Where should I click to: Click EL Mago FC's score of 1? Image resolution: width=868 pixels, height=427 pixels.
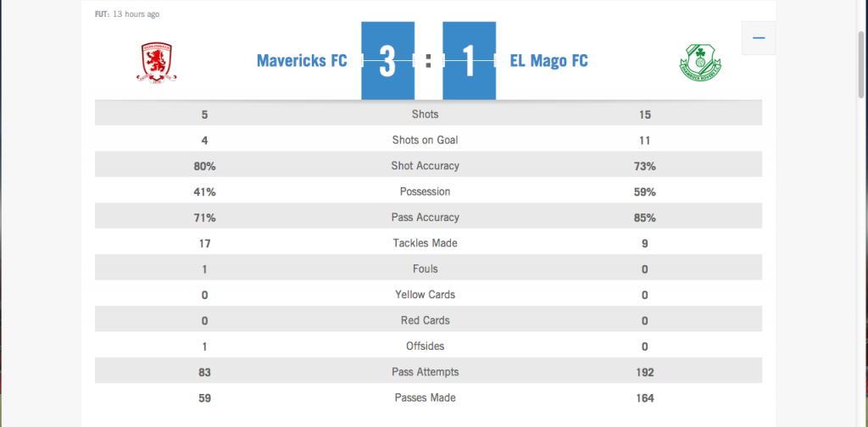[470, 61]
